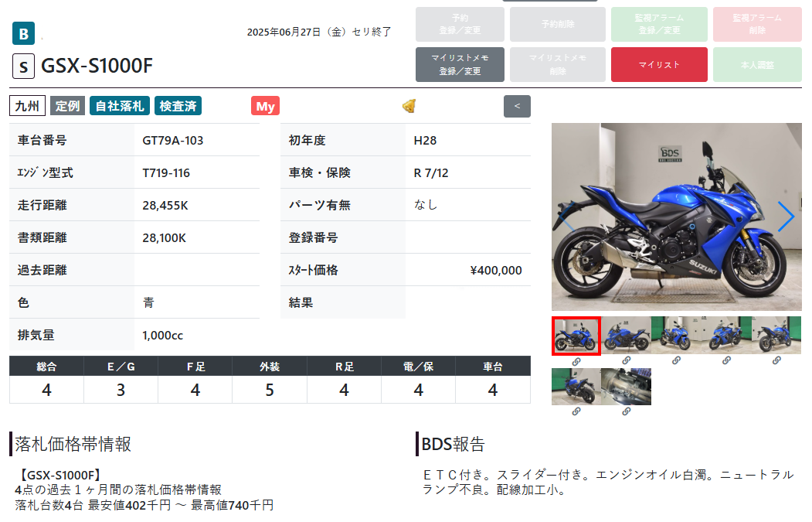This screenshot has height=522, width=812.
Task: Click the 過去距離 label
Action: click(42, 271)
